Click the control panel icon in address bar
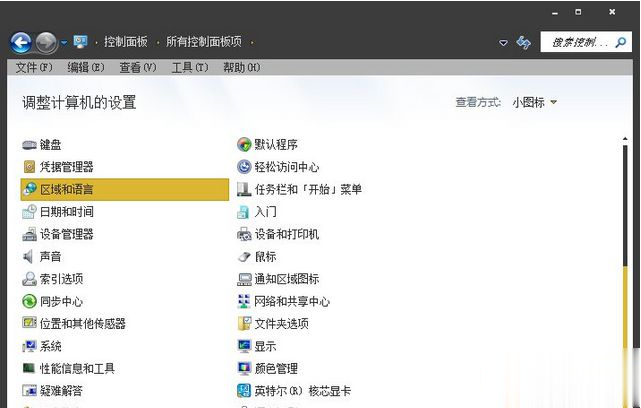The height and width of the screenshot is (408, 641). (x=80, y=42)
